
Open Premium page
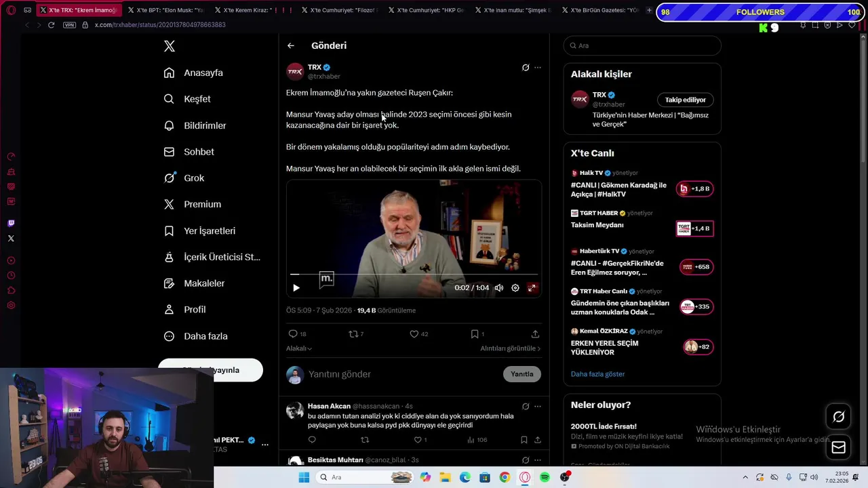tap(193, 204)
